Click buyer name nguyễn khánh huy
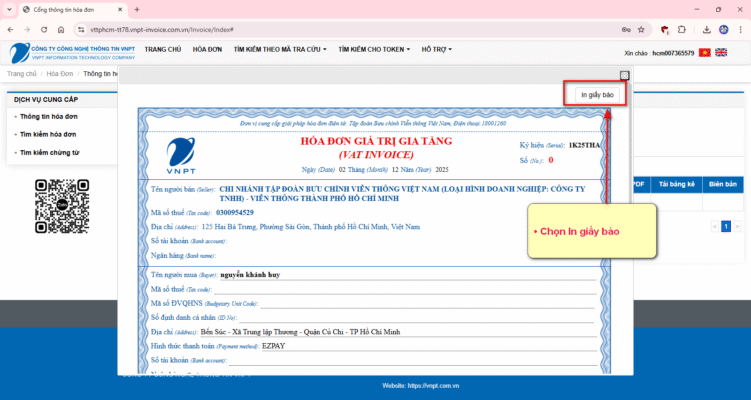The width and height of the screenshot is (751, 400). 250,275
